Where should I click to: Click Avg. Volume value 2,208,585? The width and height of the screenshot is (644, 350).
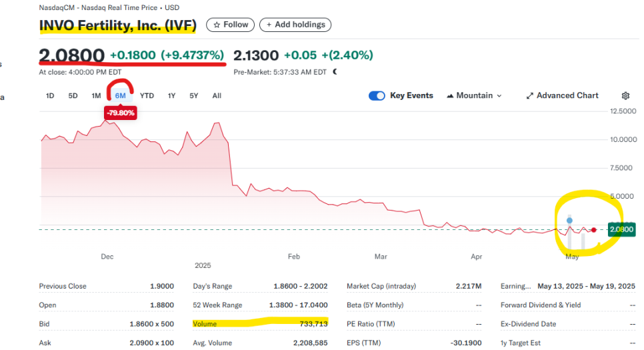point(311,343)
